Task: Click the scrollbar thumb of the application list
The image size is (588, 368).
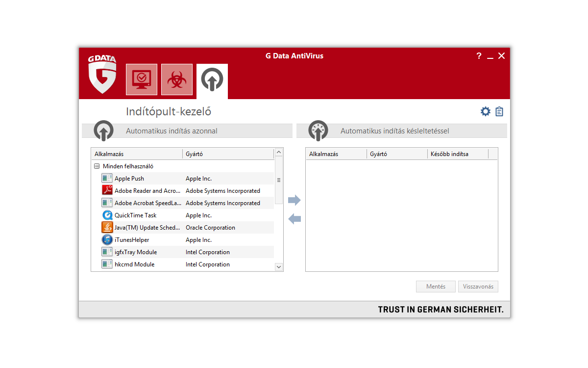Action: [x=279, y=180]
